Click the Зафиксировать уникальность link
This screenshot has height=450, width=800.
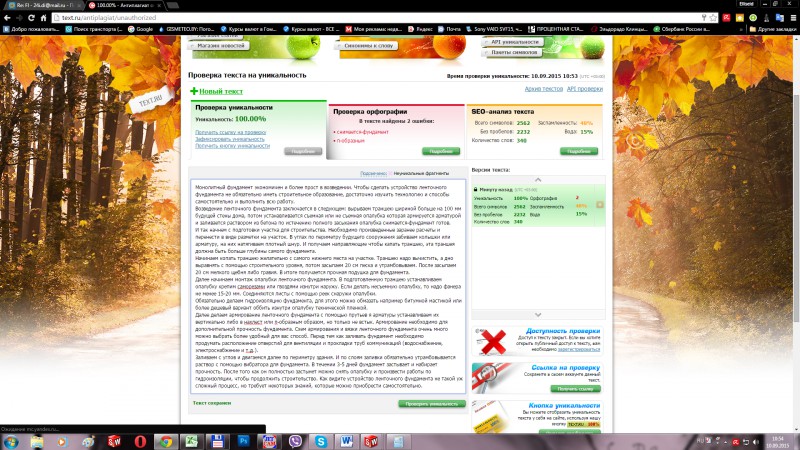click(x=230, y=139)
